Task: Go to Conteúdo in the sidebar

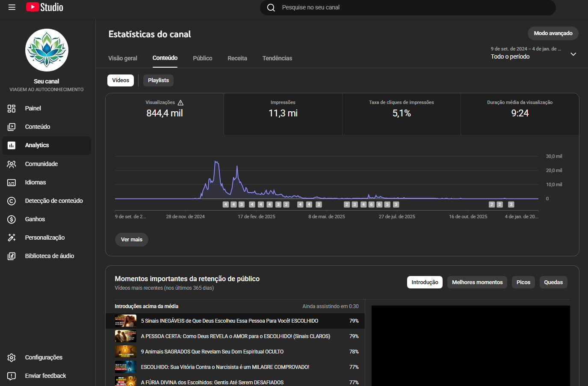Action: pyautogui.click(x=47, y=127)
